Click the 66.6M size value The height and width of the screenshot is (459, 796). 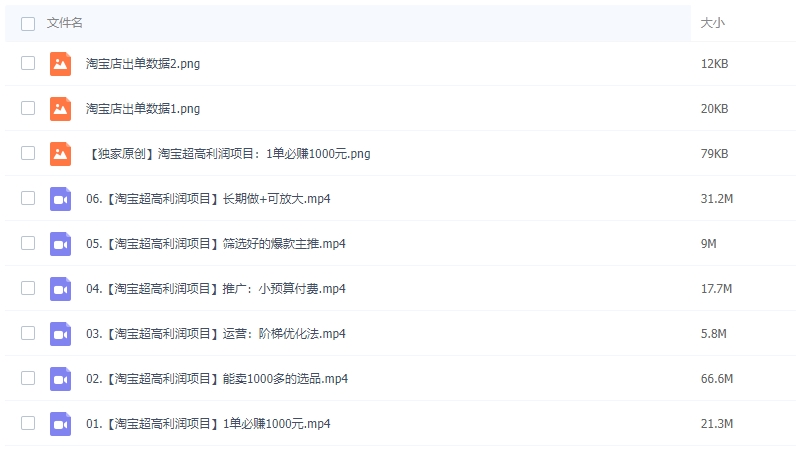[717, 379]
